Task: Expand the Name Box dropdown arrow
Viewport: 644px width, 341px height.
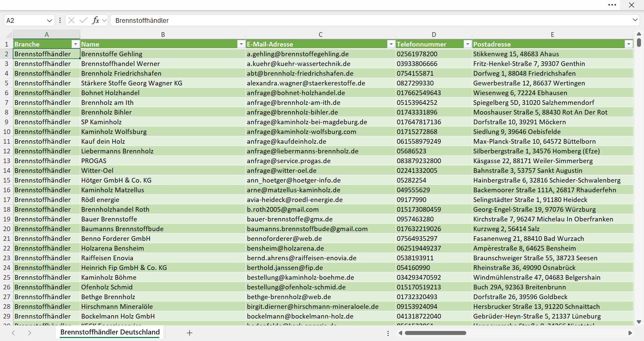Action: tap(49, 20)
